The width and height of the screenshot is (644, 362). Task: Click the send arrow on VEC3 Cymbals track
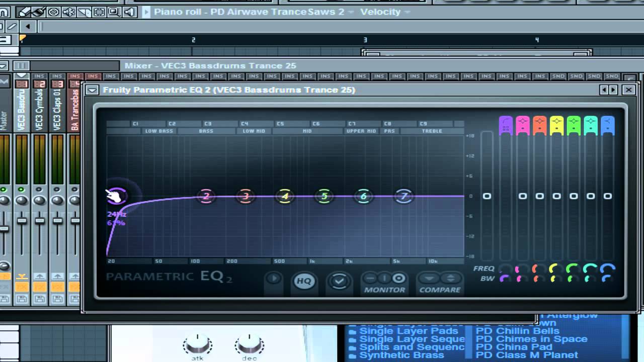[40, 277]
